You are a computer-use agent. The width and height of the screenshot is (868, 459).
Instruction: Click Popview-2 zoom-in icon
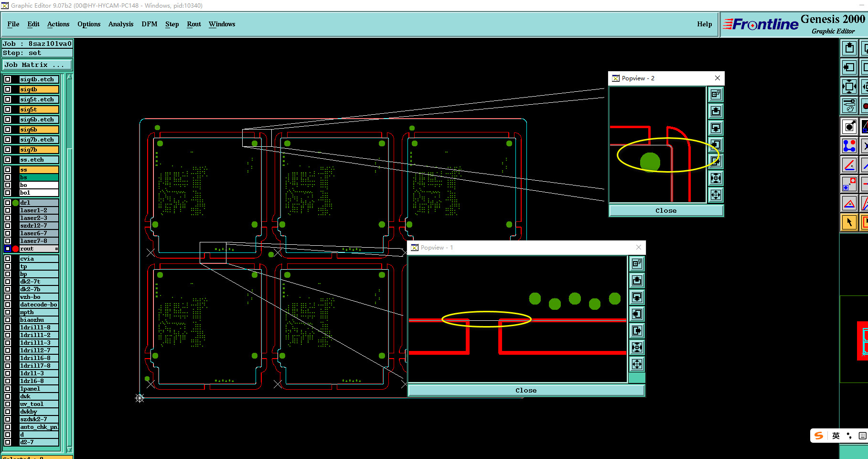pyautogui.click(x=716, y=178)
